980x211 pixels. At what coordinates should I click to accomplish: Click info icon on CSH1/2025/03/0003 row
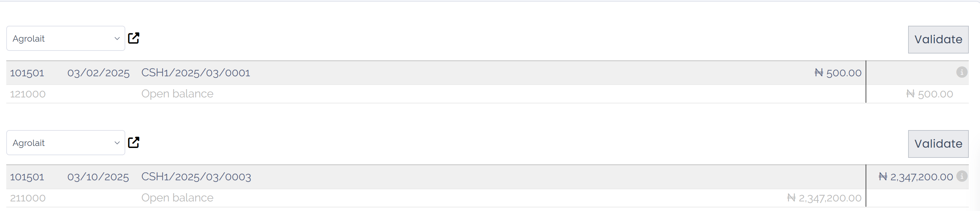click(x=961, y=176)
